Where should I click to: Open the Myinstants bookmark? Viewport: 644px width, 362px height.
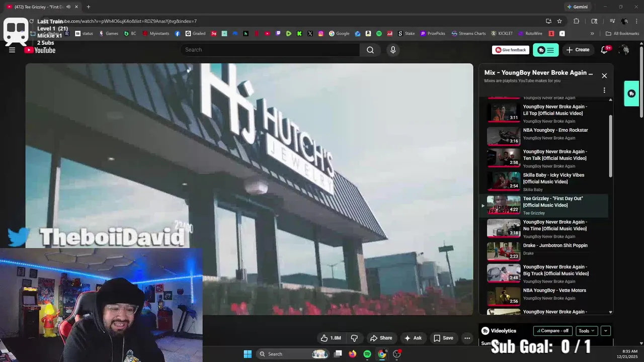156,34
